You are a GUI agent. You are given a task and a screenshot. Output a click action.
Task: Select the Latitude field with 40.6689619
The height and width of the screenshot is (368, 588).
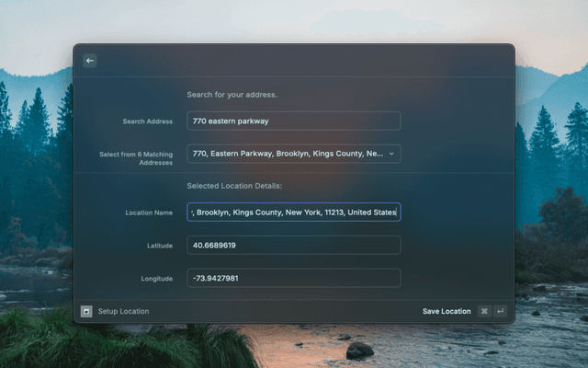(x=293, y=245)
